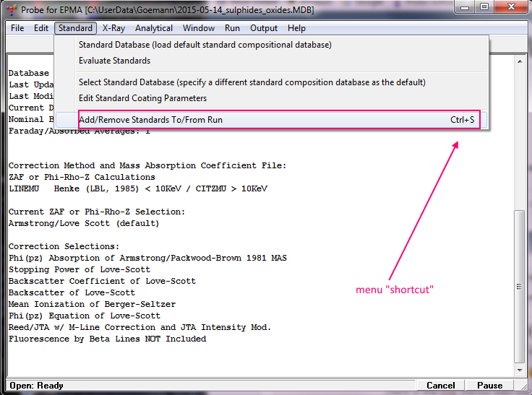Select Add/Remove Standards To/From Run

pyautogui.click(x=150, y=119)
